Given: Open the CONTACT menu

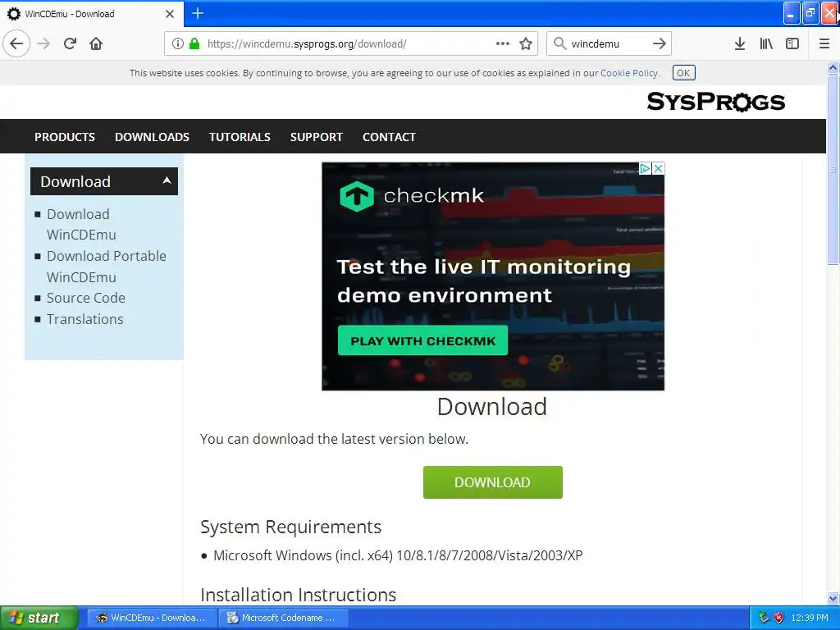Looking at the screenshot, I should click(390, 137).
